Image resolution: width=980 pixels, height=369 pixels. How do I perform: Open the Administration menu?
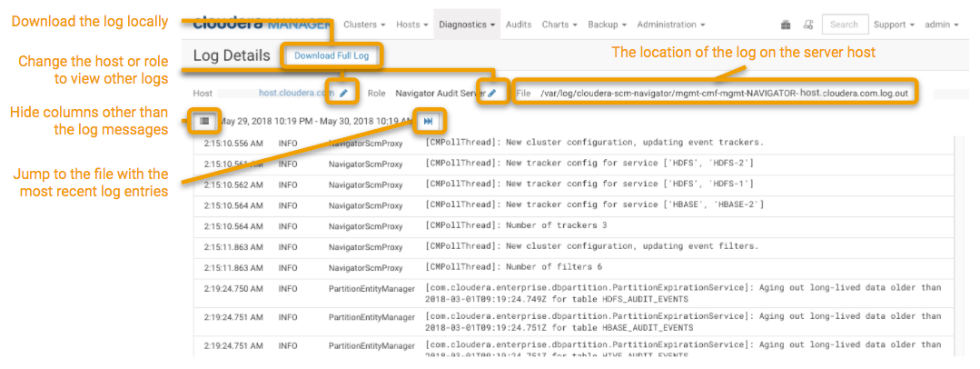[x=671, y=25]
